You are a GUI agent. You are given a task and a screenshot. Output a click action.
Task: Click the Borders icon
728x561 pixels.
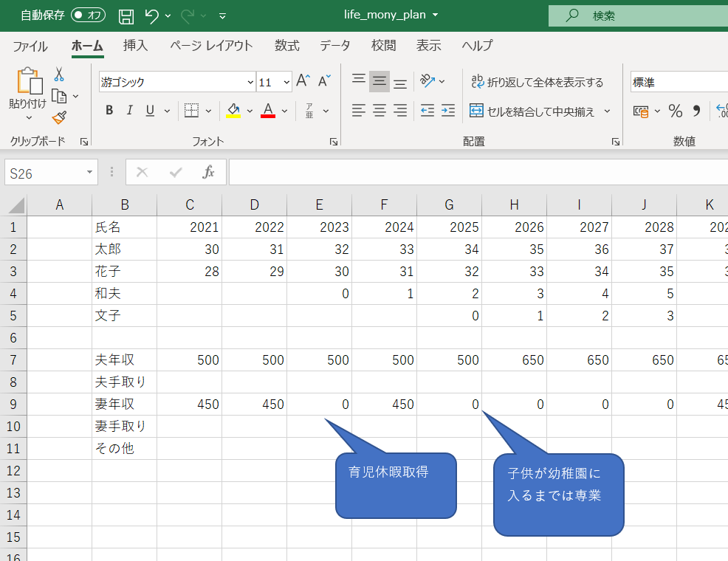click(191, 111)
